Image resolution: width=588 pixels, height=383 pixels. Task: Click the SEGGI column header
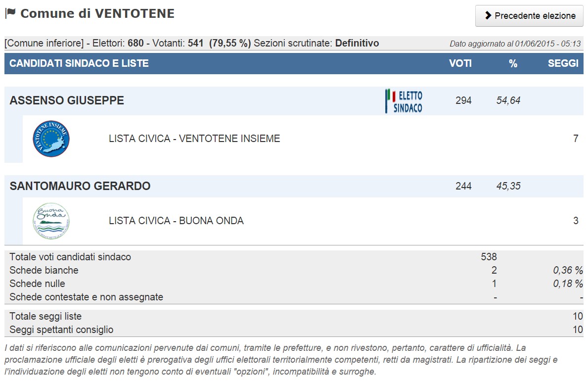click(563, 63)
